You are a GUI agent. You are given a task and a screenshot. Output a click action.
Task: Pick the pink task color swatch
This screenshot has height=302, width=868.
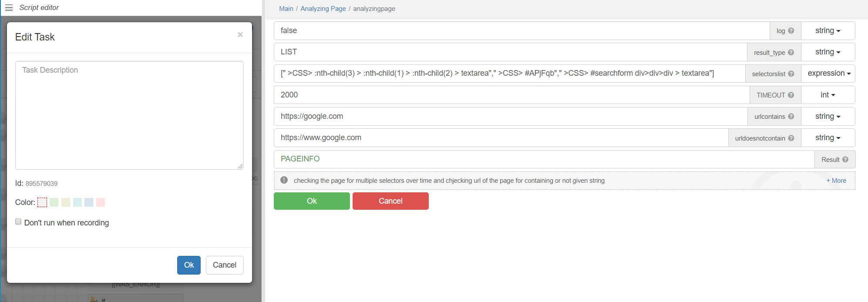[101, 202]
